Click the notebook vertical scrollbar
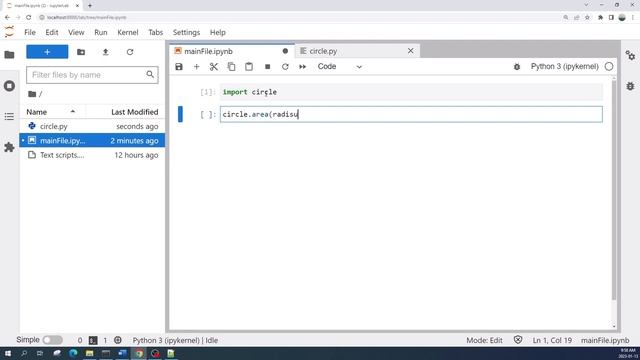The image size is (640, 360). pyautogui.click(x=614, y=190)
